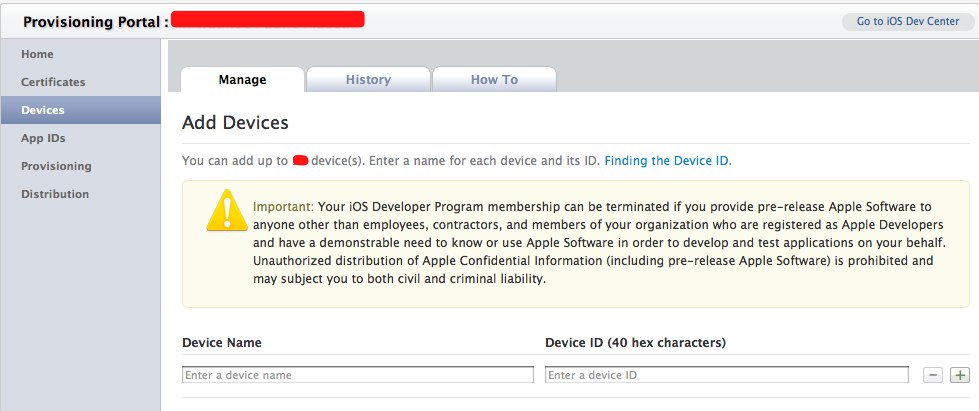Click the yellow warning triangle icon

(x=227, y=210)
